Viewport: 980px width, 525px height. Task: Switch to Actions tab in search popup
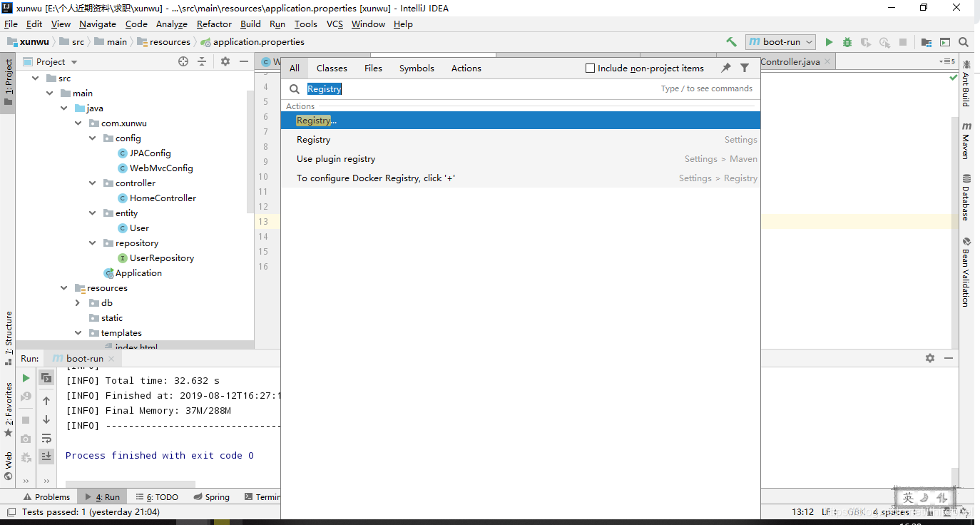pyautogui.click(x=466, y=68)
